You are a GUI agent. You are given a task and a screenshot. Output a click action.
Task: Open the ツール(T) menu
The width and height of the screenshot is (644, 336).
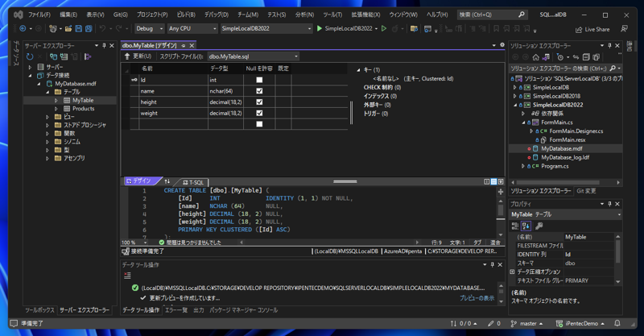pyautogui.click(x=332, y=15)
